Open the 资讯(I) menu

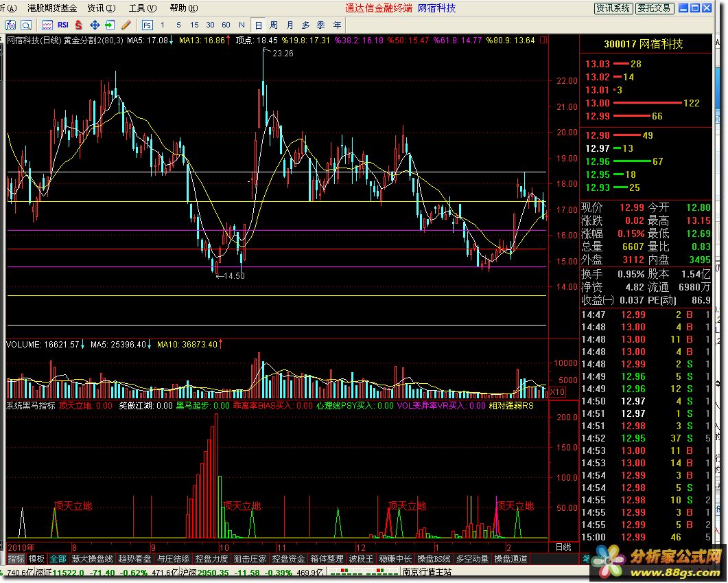[102, 8]
